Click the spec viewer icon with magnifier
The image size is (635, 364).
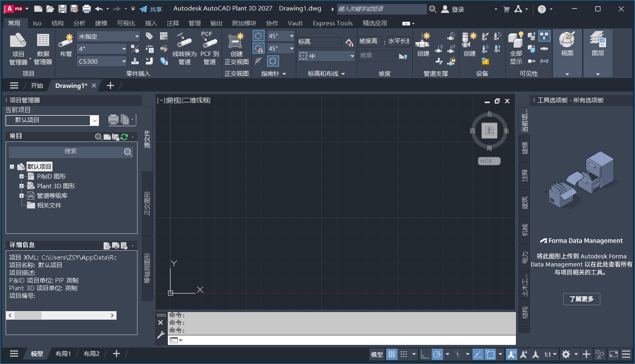tap(164, 36)
